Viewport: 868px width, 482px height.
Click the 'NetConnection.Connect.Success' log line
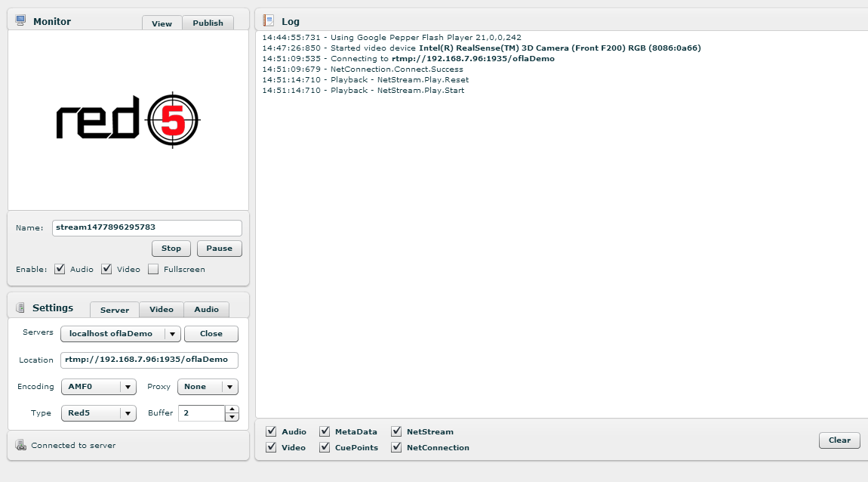pos(362,70)
